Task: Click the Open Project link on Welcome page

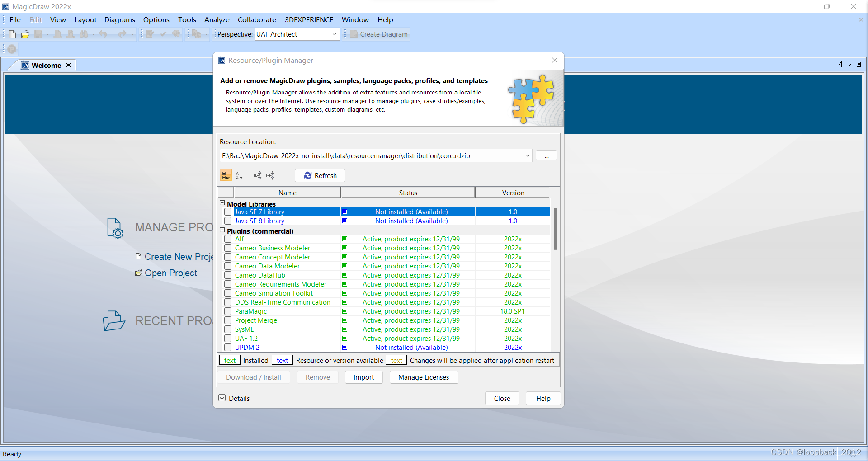Action: [171, 273]
